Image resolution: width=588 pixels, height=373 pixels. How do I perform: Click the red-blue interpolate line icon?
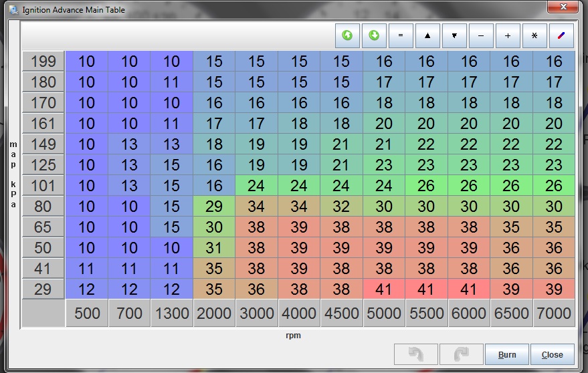click(x=561, y=35)
